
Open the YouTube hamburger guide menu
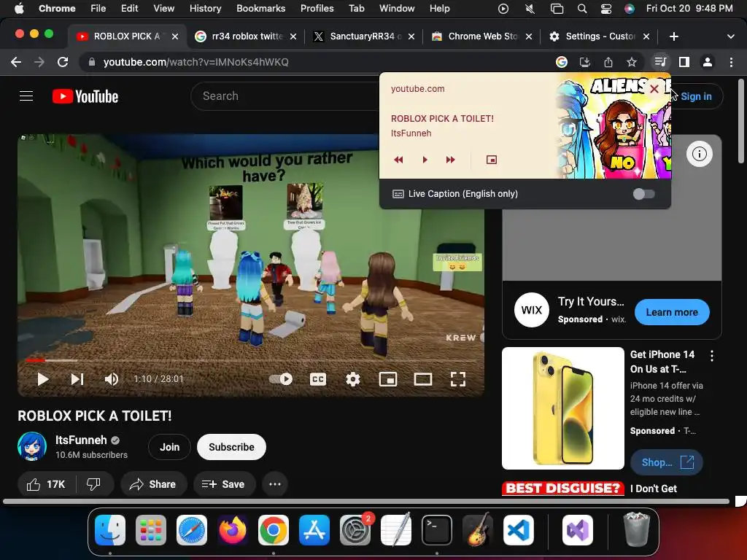[26, 96]
